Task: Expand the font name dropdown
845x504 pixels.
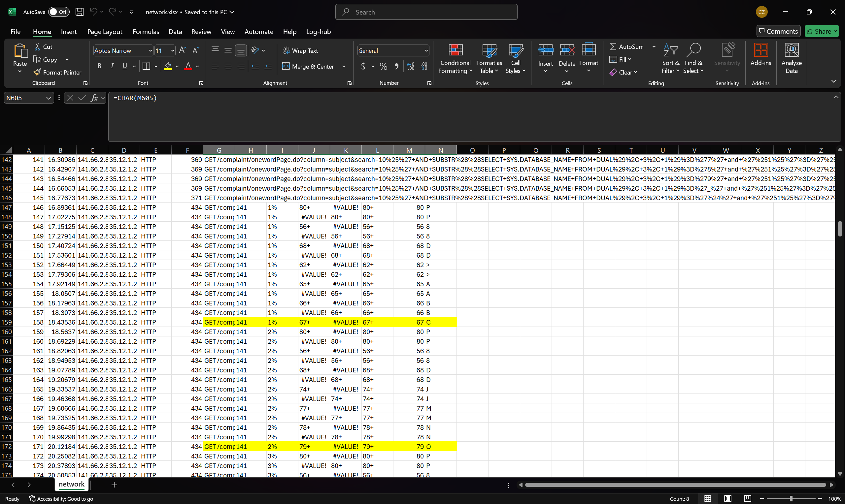Action: (150, 50)
